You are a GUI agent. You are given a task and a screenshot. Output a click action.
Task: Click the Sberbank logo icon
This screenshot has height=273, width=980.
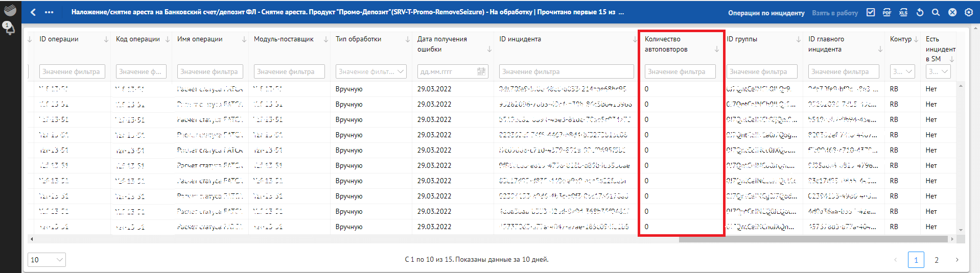[x=10, y=9]
